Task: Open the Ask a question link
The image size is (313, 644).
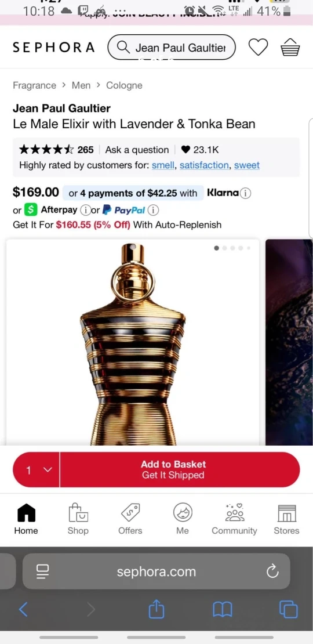Action: [137, 150]
